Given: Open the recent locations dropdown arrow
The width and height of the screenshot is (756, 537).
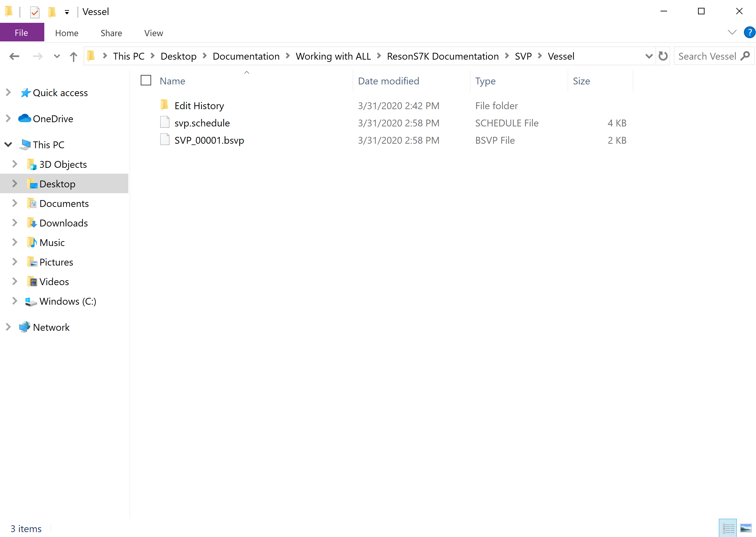Looking at the screenshot, I should [57, 57].
